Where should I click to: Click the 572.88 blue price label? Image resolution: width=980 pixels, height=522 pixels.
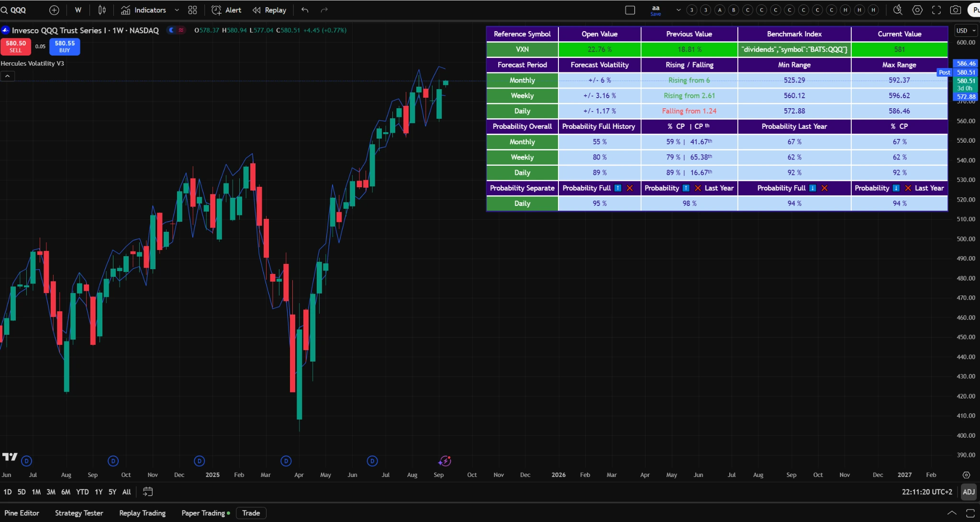click(966, 97)
